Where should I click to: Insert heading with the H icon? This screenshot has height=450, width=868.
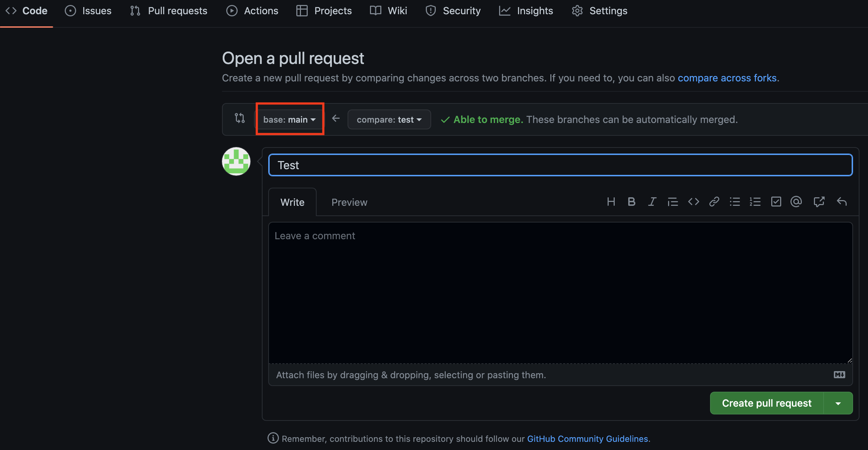(x=611, y=202)
